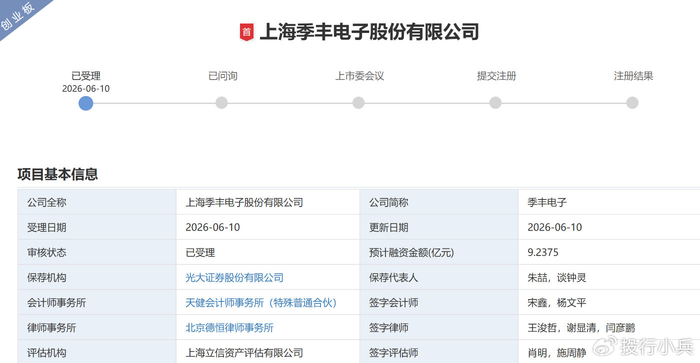This screenshot has height=363, width=700.
Task: Click the 公司全称 value 上海季丰电子股份有限公司 in table
Action: (244, 202)
